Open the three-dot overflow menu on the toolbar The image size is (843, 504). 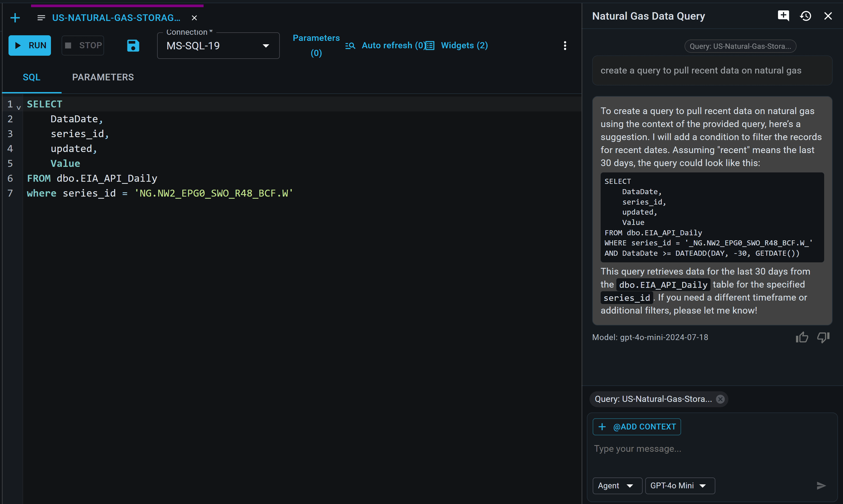point(565,45)
